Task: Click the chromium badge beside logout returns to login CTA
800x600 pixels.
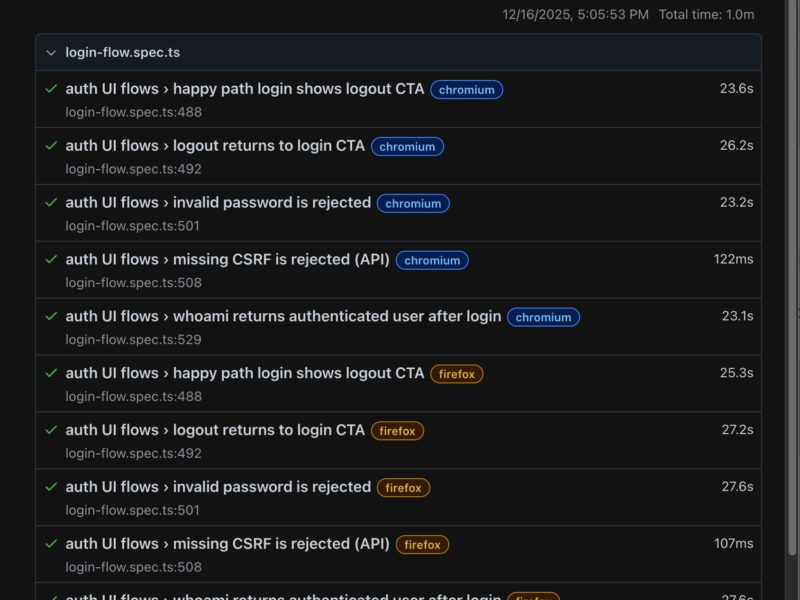Action: click(x=407, y=147)
